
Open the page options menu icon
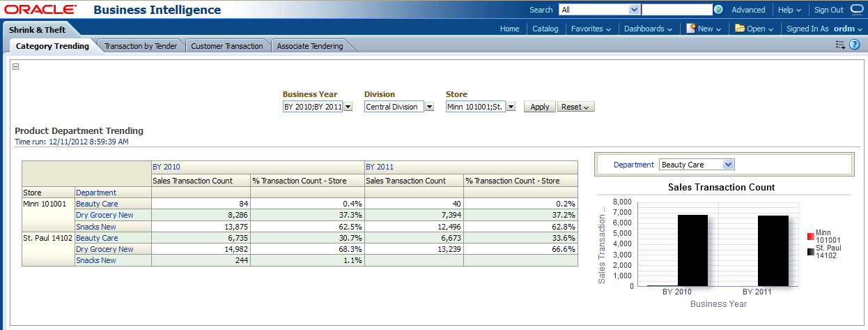[840, 45]
